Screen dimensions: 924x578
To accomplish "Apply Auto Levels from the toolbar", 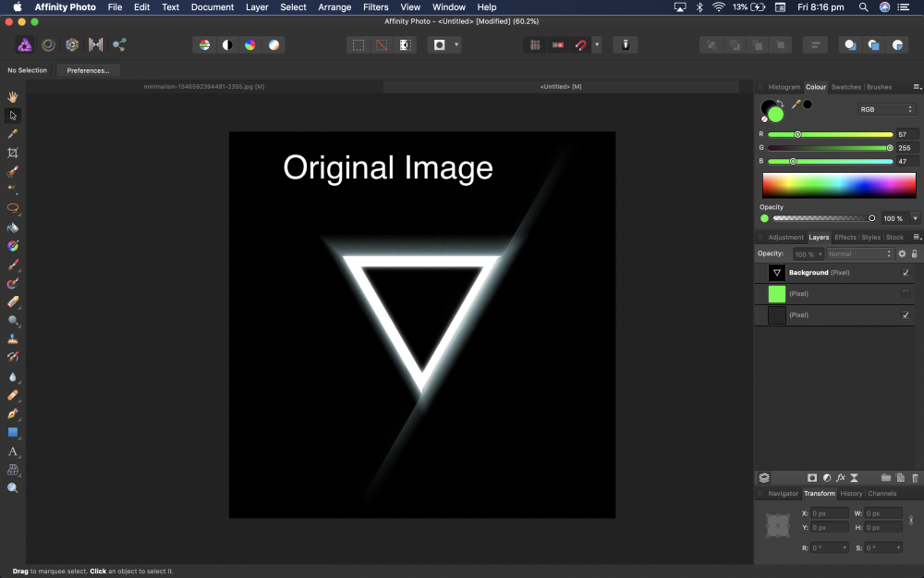I will (203, 43).
